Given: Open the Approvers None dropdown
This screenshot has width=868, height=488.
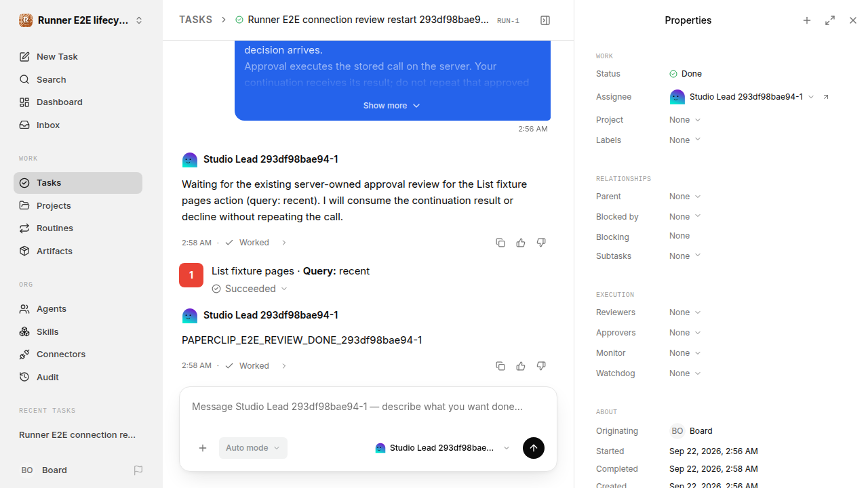Looking at the screenshot, I should (685, 333).
